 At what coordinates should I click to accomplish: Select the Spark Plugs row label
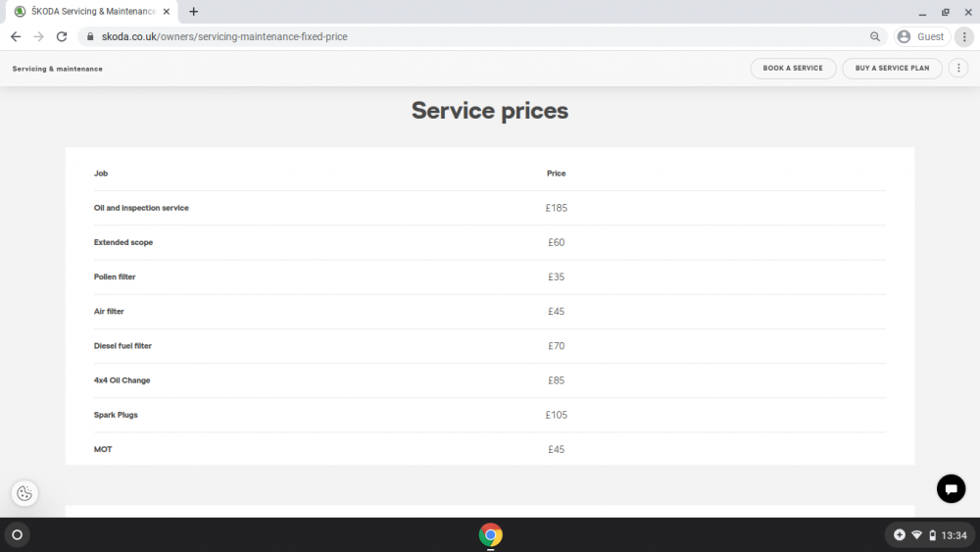[116, 415]
